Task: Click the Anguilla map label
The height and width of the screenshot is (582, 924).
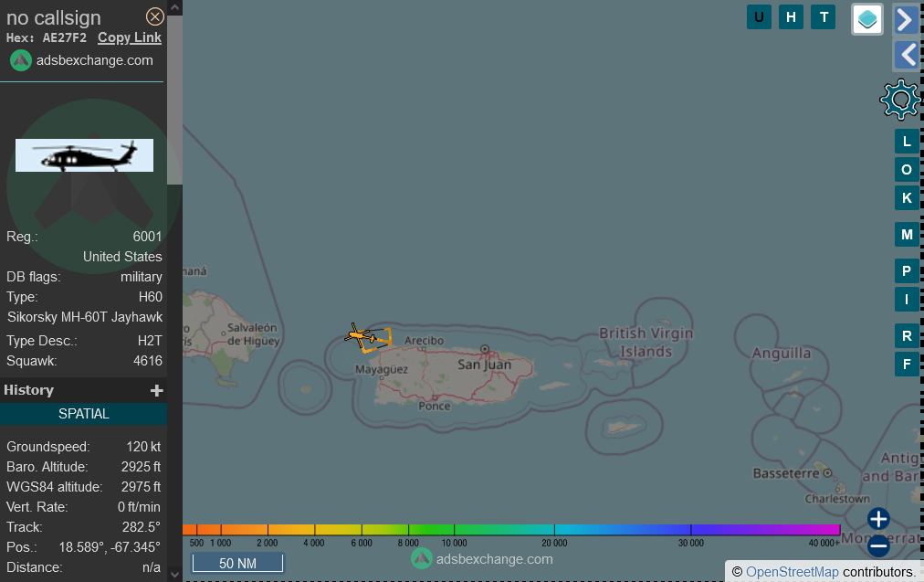Action: (x=782, y=354)
